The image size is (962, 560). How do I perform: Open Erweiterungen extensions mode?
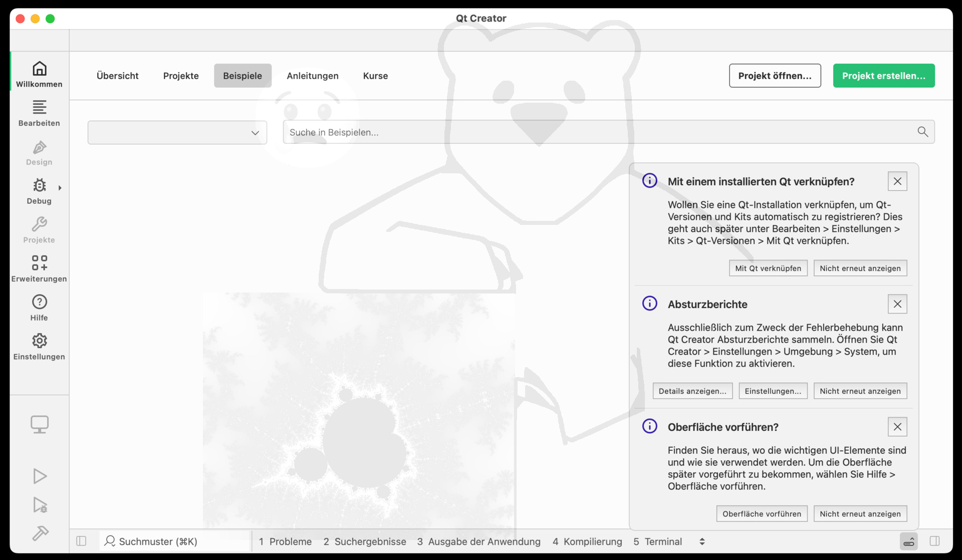pos(39,268)
